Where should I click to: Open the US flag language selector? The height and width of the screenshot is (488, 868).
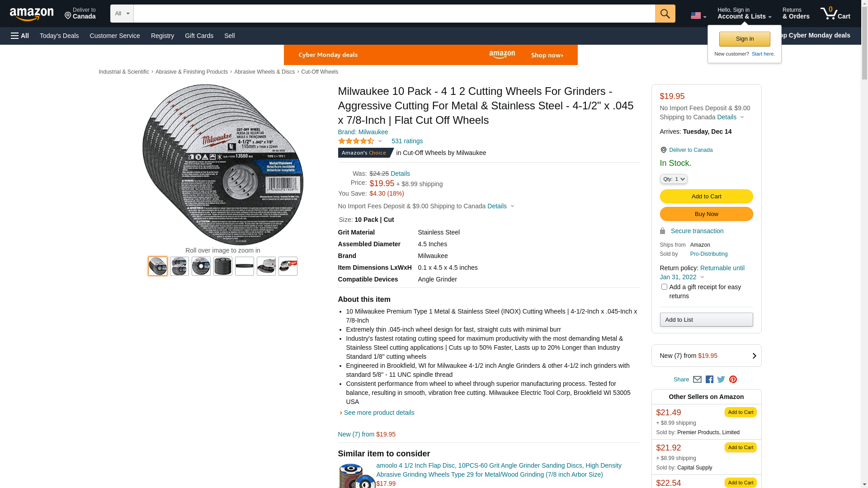(x=698, y=16)
